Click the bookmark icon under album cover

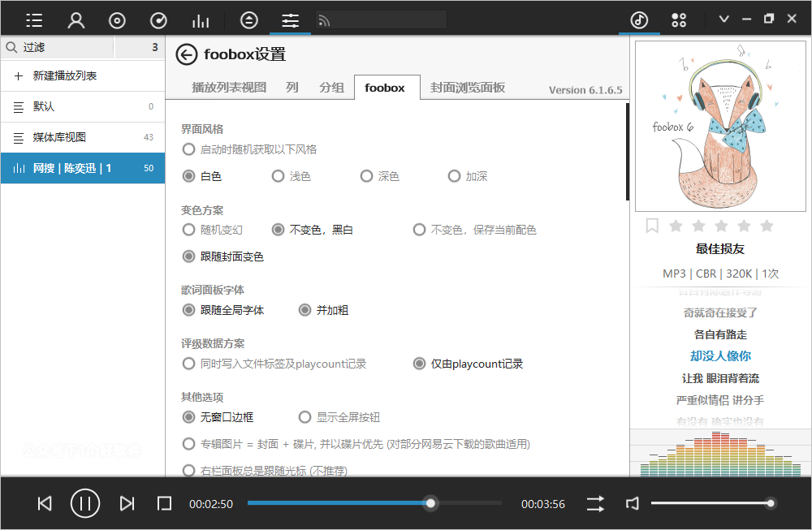pyautogui.click(x=652, y=226)
